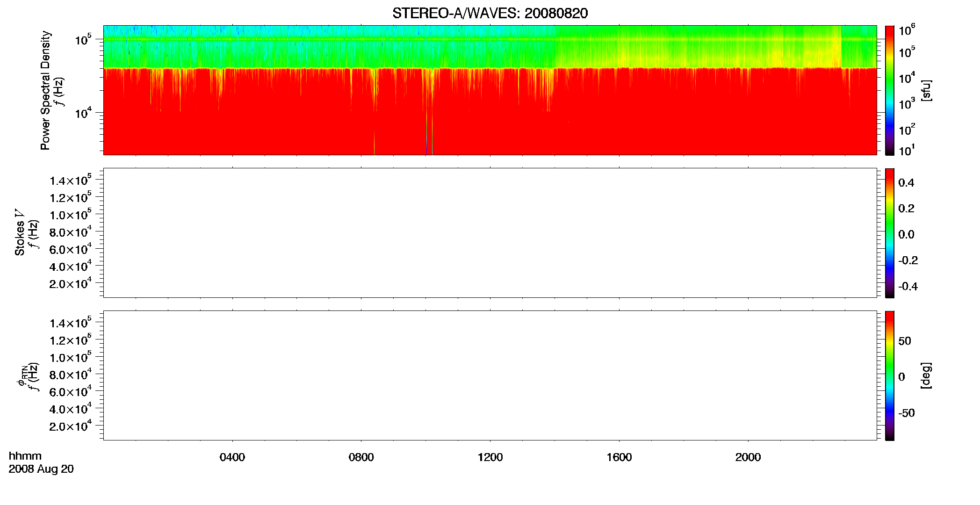Click the power spectral density spectrogram
Screen dimensions: 980x505
pos(490,90)
